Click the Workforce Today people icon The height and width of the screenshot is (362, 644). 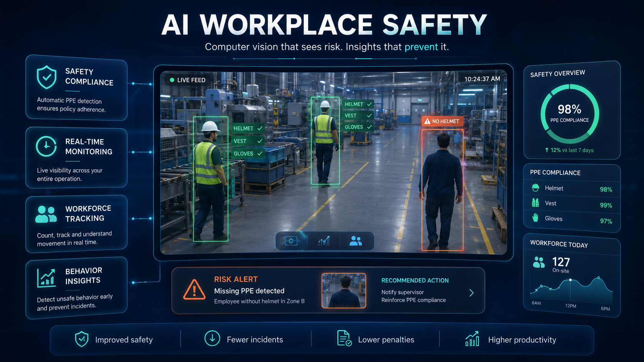539,262
